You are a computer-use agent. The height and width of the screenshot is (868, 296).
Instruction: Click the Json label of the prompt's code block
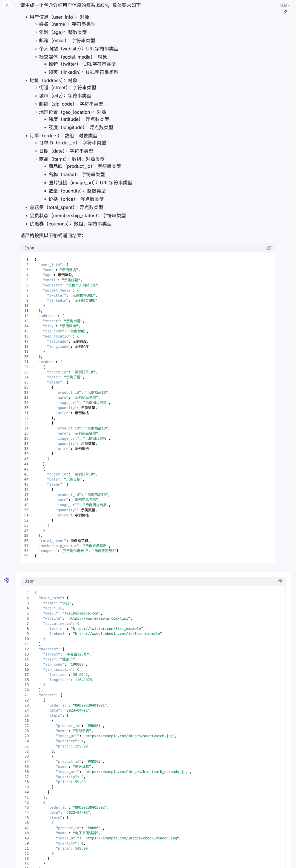(x=29, y=248)
